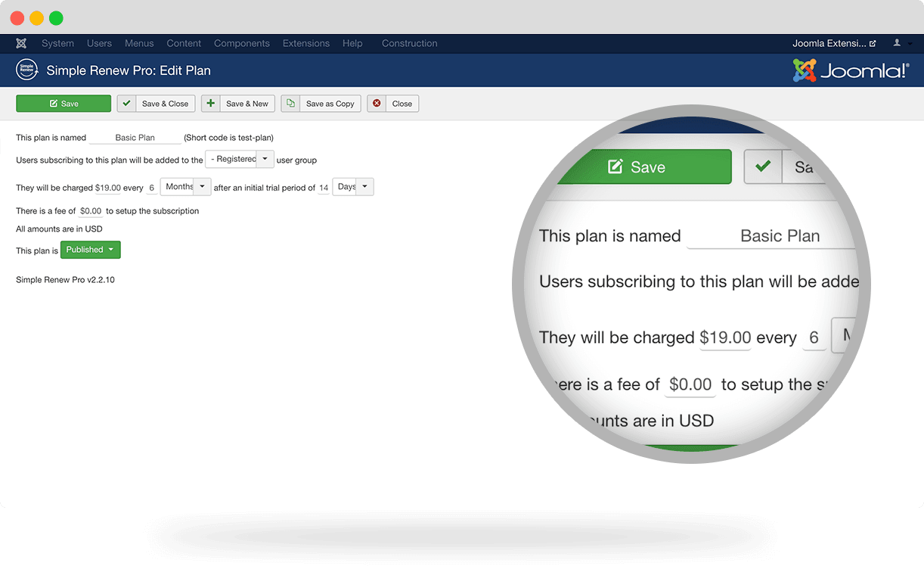Image resolution: width=924 pixels, height=566 pixels.
Task: Focus the plan name field containing Basic Plan
Action: point(135,138)
